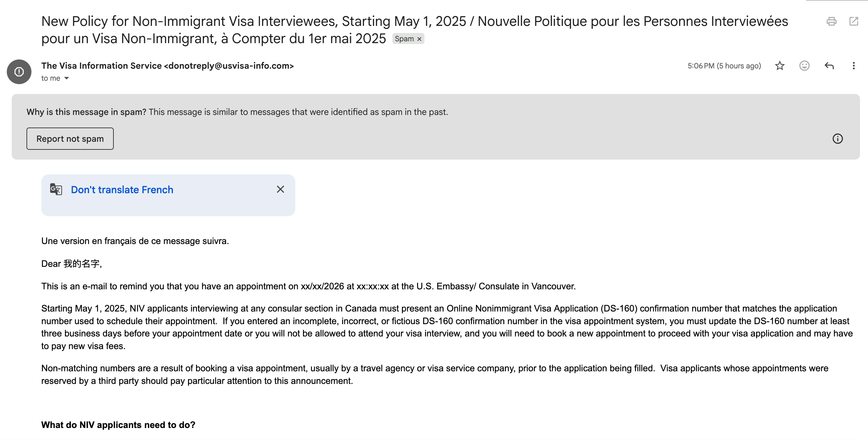The width and height of the screenshot is (868, 440).
Task: Click the "What do NIV applicants need to do?" heading
Action: pyautogui.click(x=118, y=425)
